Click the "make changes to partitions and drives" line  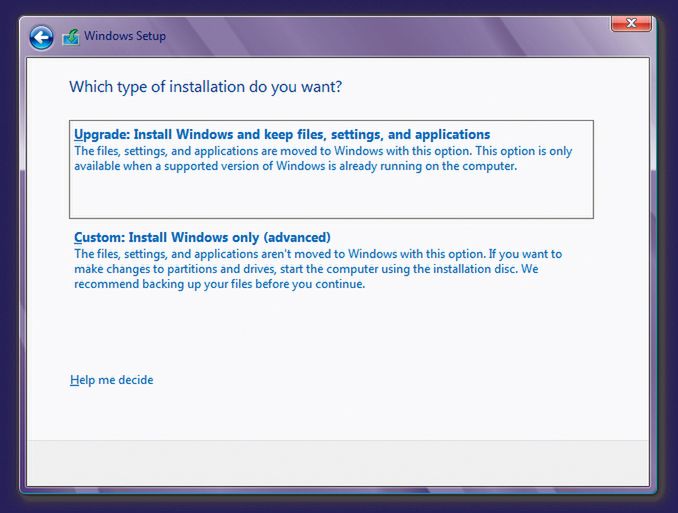pyautogui.click(x=306, y=269)
